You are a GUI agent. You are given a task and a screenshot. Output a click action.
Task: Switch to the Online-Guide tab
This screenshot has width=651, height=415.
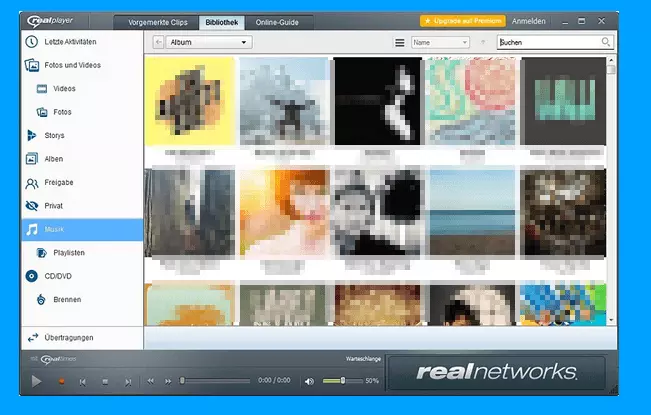click(277, 22)
